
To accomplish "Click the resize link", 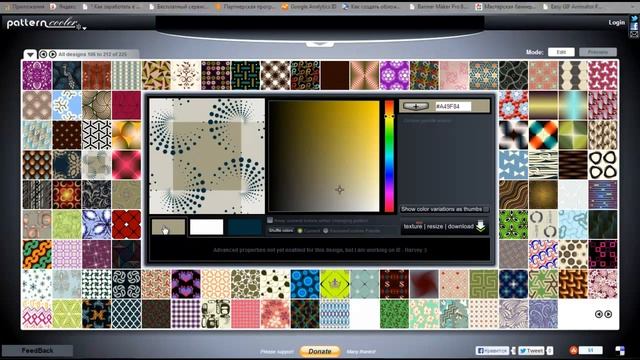I will (435, 226).
